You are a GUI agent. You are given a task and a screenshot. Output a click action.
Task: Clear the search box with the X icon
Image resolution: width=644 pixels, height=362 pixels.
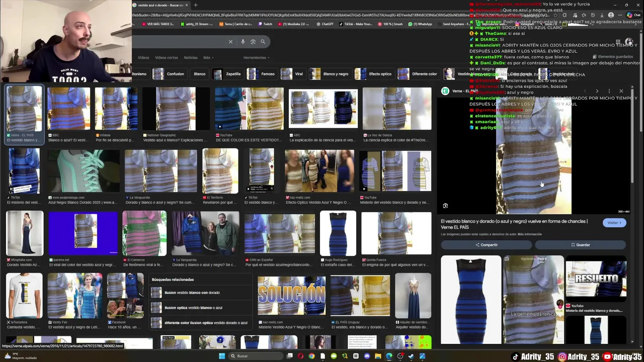pos(230,42)
